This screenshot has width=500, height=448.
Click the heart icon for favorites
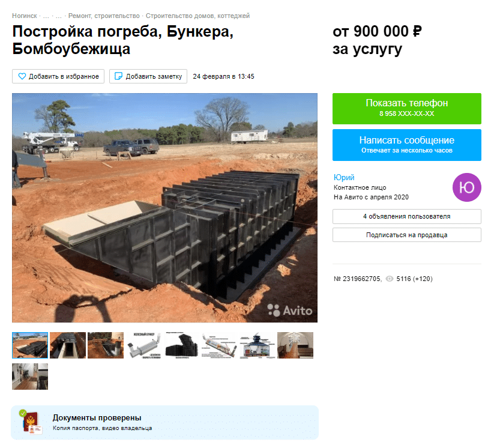22,77
